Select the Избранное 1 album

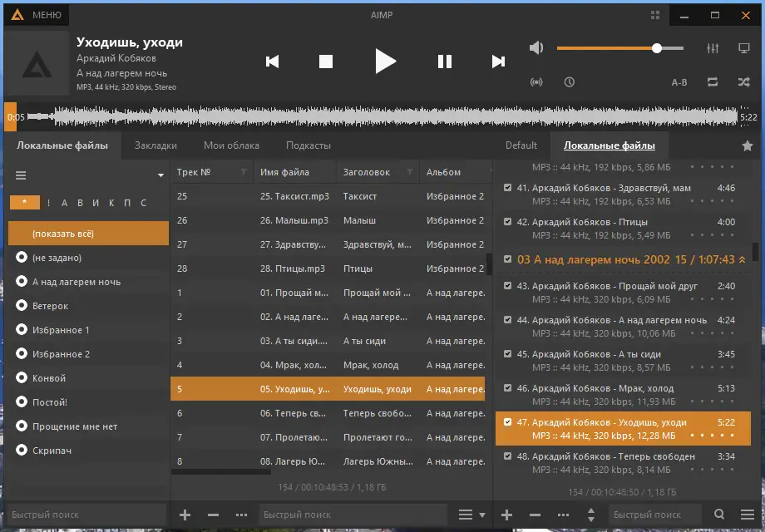pos(88,330)
